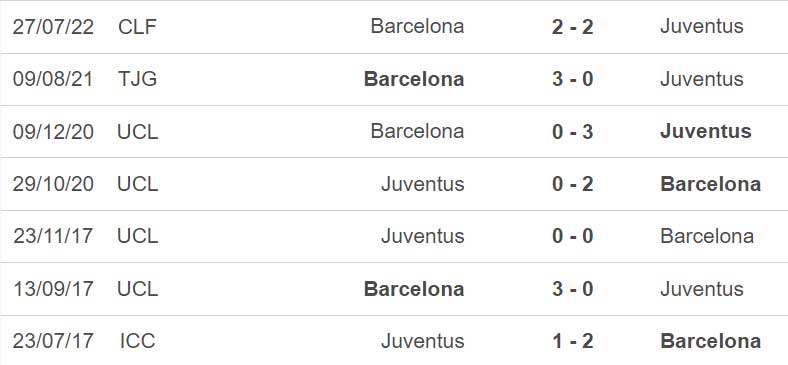Open the 0 - 0 score on 23/11/17
The width and height of the screenshot is (788, 365).
[572, 236]
